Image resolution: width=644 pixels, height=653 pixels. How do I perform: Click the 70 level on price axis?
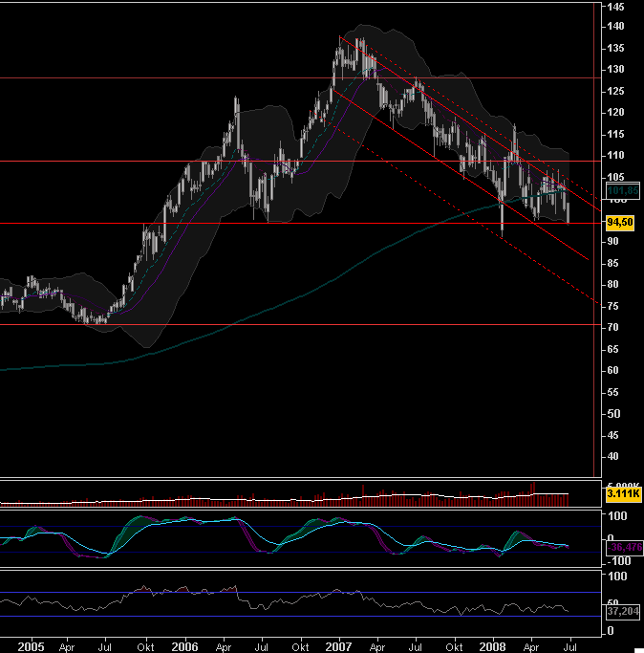pos(616,328)
